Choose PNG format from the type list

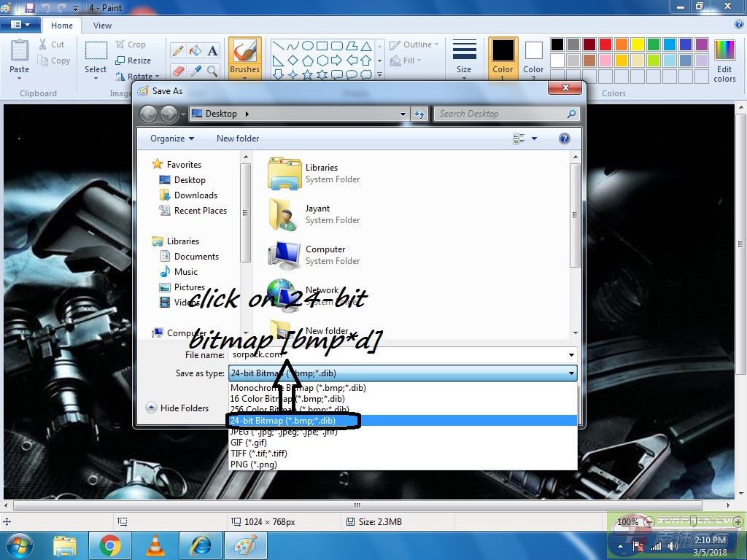click(x=253, y=464)
